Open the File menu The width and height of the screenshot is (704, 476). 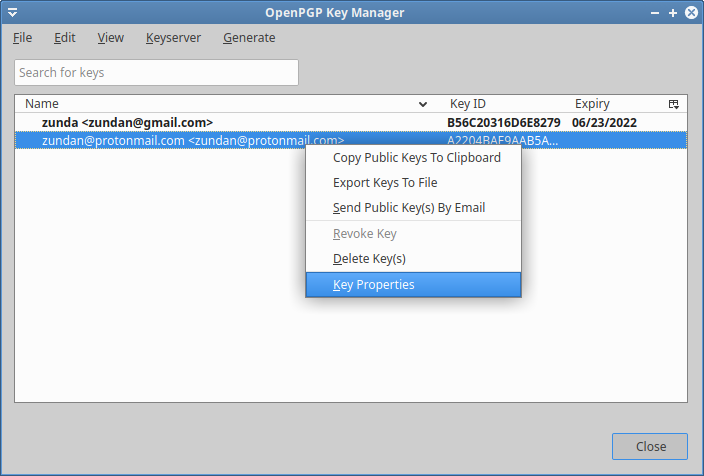[x=22, y=38]
